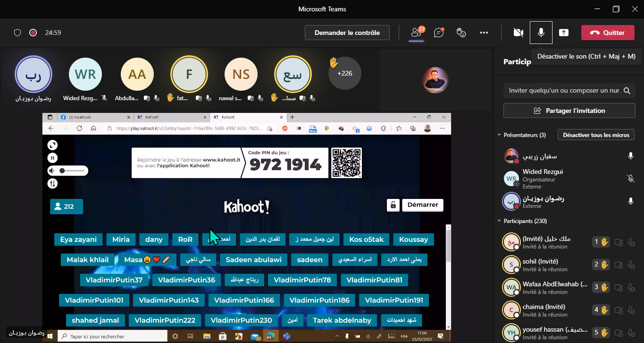
Task: Toggle camera permission for chaima
Action: coord(619,310)
